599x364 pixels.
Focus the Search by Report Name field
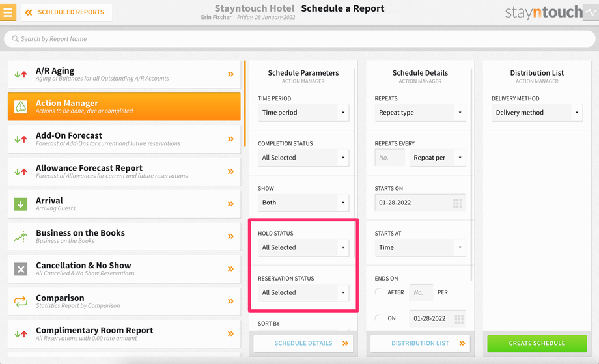tap(299, 39)
